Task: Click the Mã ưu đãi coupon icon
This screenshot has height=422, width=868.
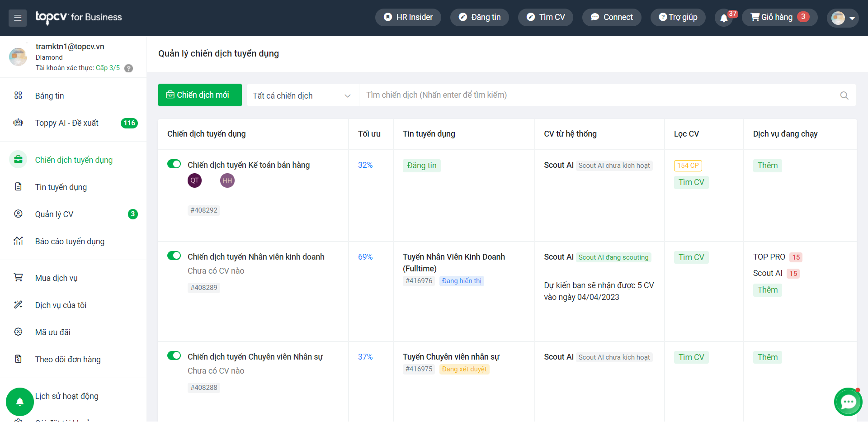Action: [18, 332]
